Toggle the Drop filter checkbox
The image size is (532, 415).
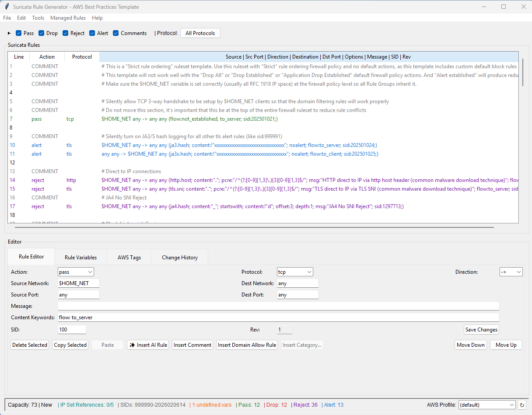[x=42, y=33]
